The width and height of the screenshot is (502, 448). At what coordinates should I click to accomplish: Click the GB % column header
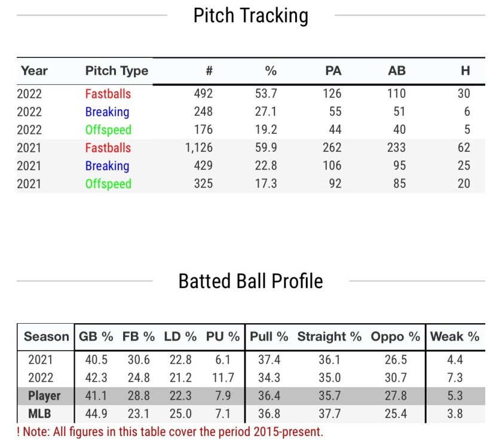click(x=96, y=337)
